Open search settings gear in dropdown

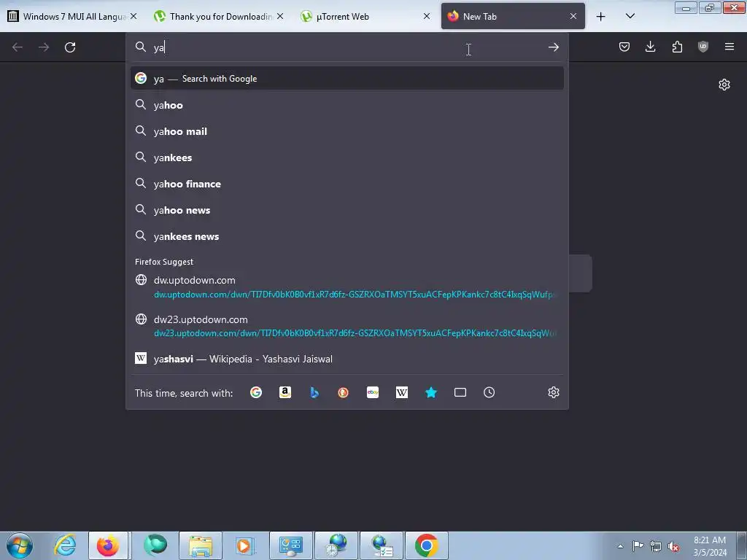coord(553,392)
